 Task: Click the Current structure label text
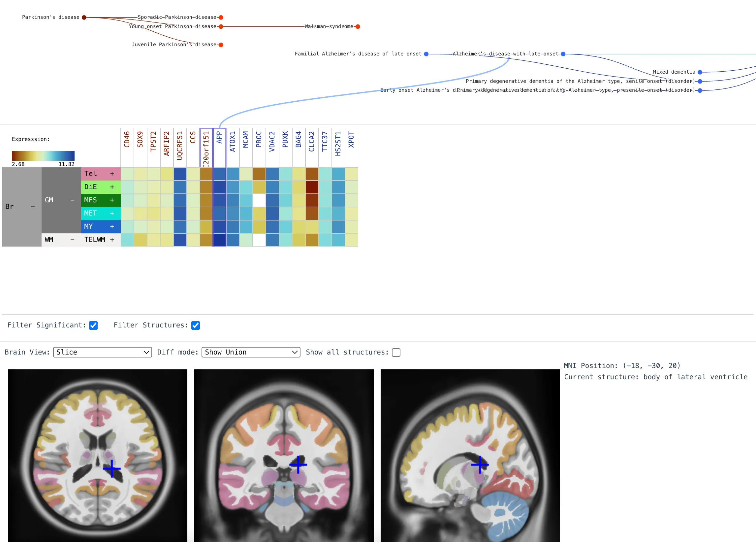pyautogui.click(x=656, y=377)
